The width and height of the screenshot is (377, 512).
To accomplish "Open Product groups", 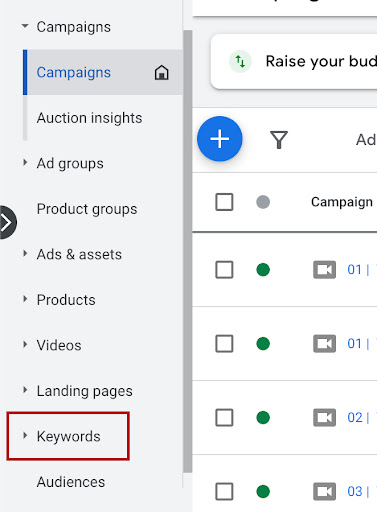I will pyautogui.click(x=87, y=209).
